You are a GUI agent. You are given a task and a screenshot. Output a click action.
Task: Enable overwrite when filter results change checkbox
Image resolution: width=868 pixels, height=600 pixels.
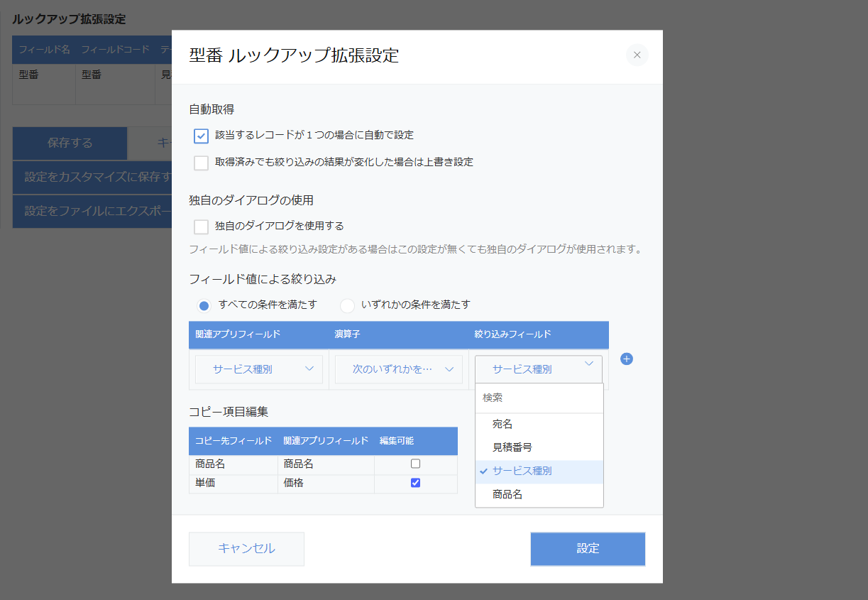coord(201,163)
